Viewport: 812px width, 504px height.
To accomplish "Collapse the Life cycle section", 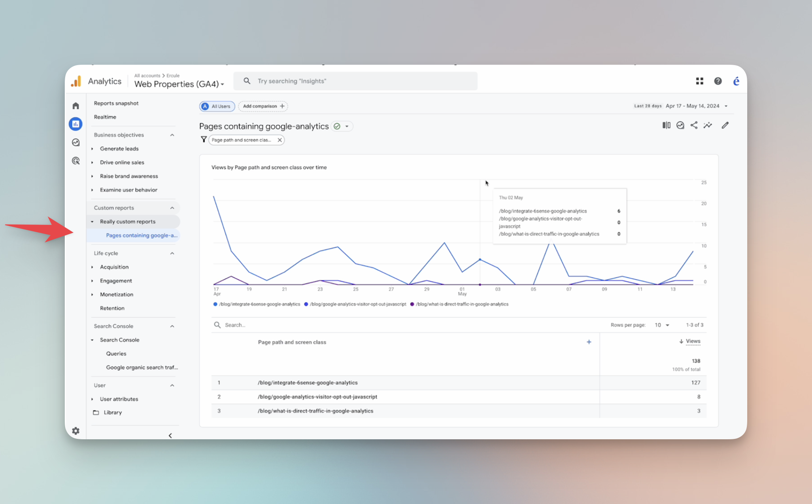I will click(172, 253).
